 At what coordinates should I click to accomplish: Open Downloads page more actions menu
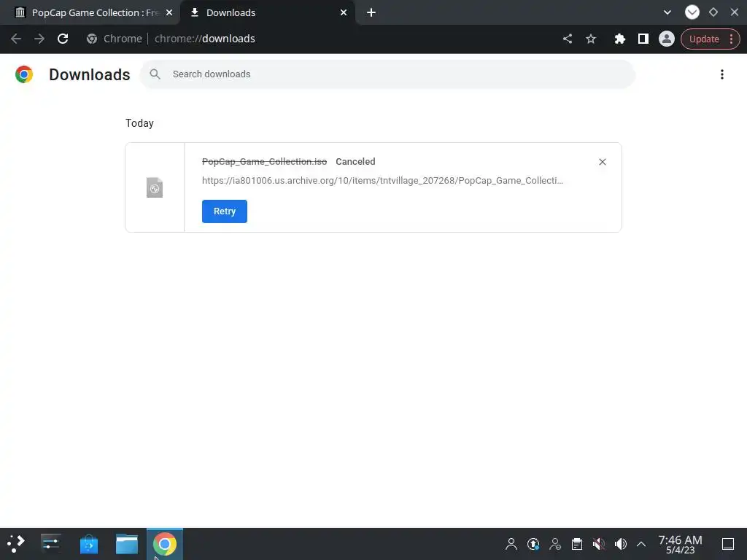coord(721,74)
